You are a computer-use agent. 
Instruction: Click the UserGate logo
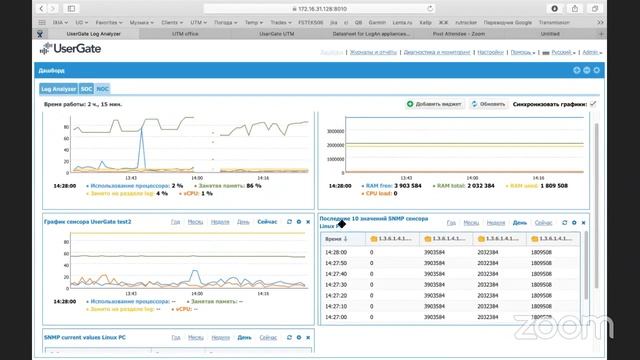(70, 49)
